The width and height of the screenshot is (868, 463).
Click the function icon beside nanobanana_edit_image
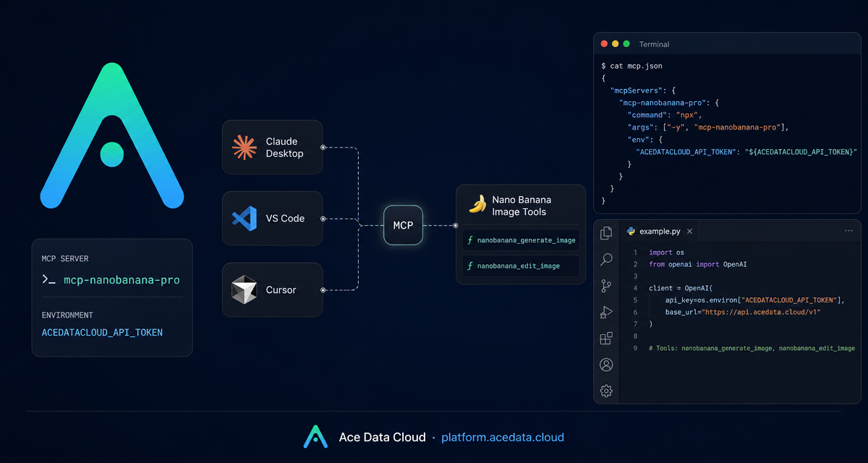(470, 266)
